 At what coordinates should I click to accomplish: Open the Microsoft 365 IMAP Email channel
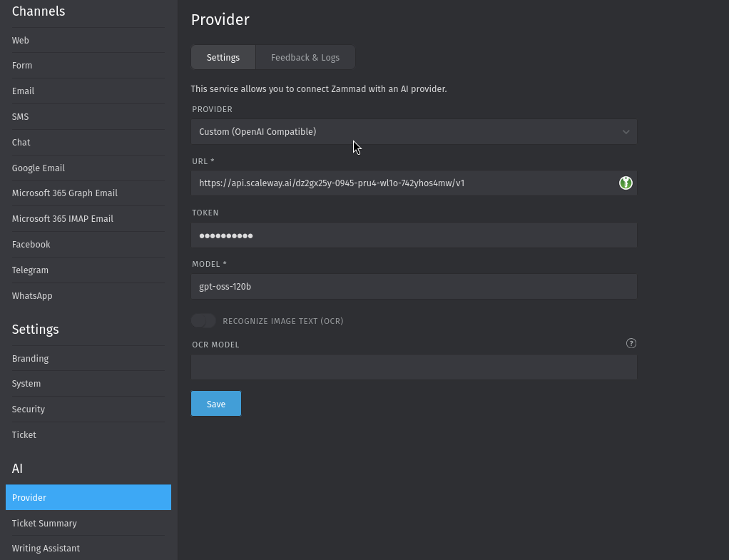click(63, 218)
